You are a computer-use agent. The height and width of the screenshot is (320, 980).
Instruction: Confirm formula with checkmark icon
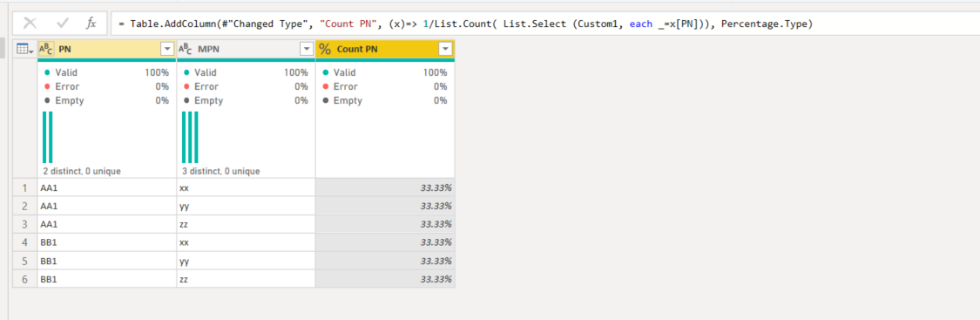[x=63, y=24]
